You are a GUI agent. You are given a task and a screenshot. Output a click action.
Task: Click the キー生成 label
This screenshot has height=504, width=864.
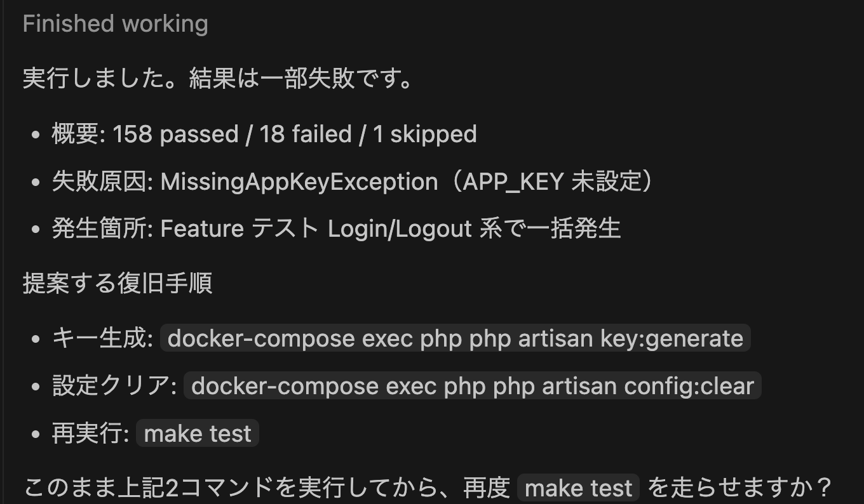[102, 338]
